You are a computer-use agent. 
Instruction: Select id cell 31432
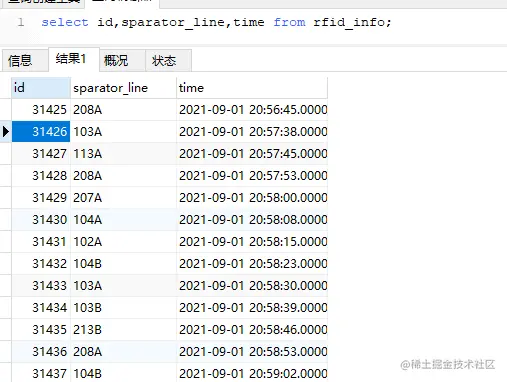(x=41, y=264)
